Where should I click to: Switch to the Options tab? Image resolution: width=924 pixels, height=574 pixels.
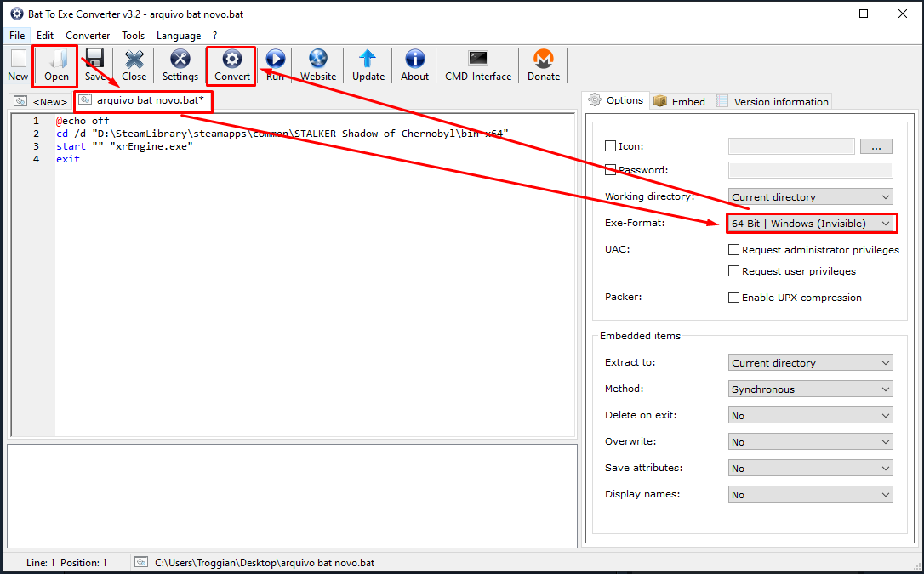[x=616, y=100]
